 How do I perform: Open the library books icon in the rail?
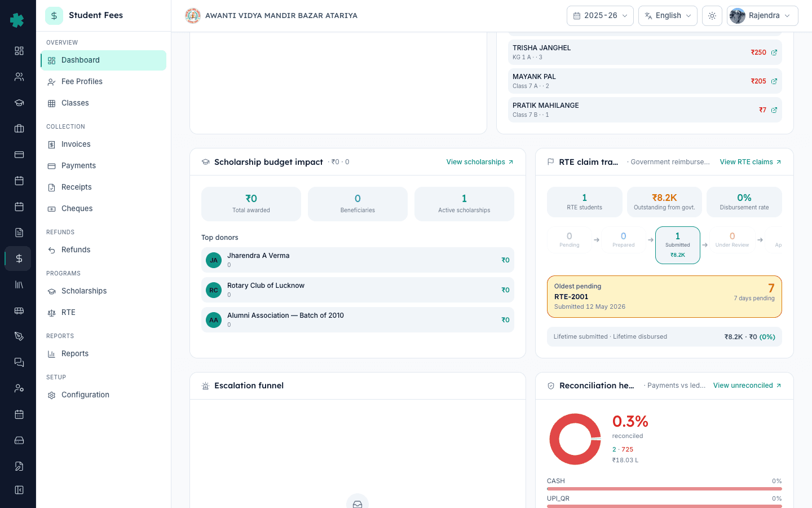point(19,284)
